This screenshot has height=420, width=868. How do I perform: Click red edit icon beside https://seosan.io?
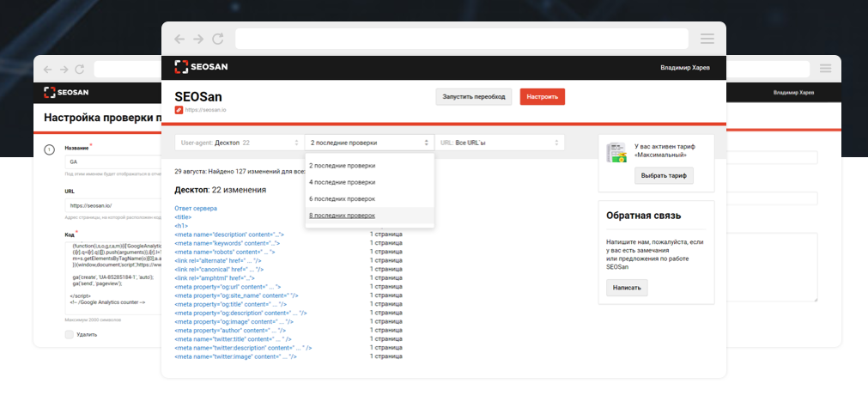coord(179,110)
